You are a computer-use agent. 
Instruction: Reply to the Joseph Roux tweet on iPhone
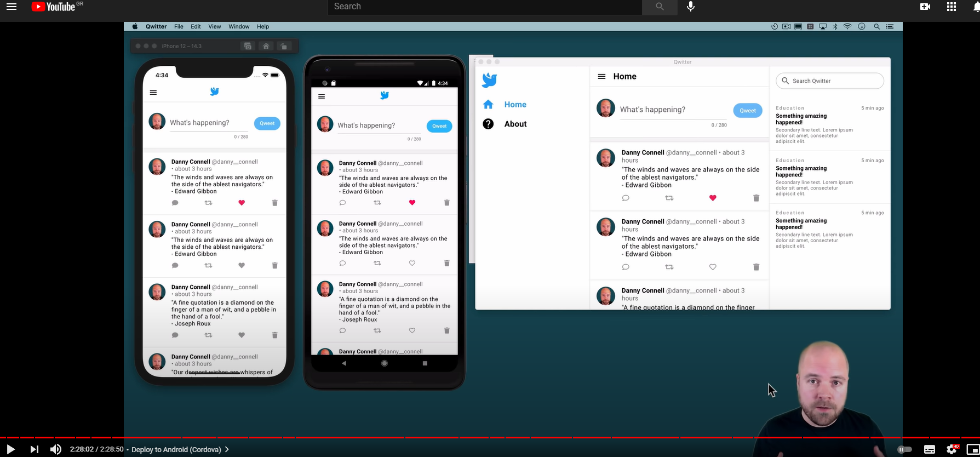(x=175, y=335)
